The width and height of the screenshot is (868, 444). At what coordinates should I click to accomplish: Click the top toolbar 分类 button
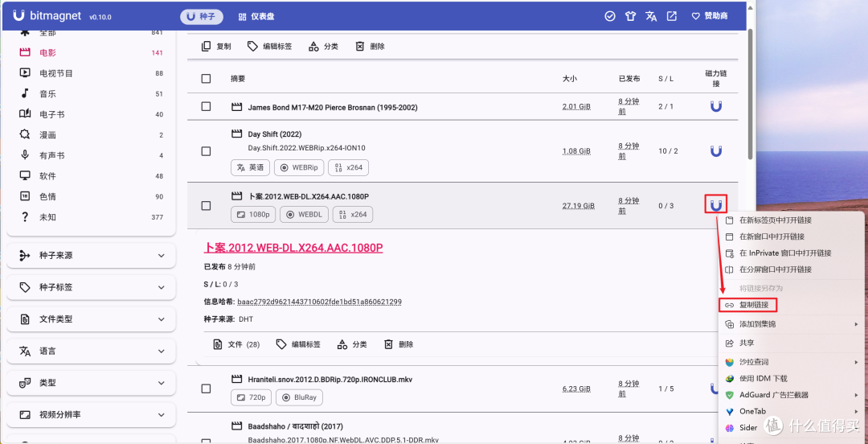pos(324,47)
